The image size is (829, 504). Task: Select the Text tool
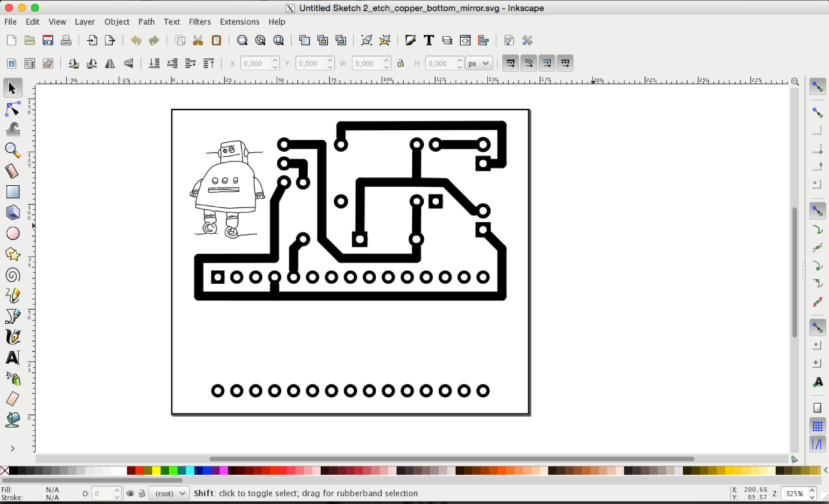click(13, 357)
